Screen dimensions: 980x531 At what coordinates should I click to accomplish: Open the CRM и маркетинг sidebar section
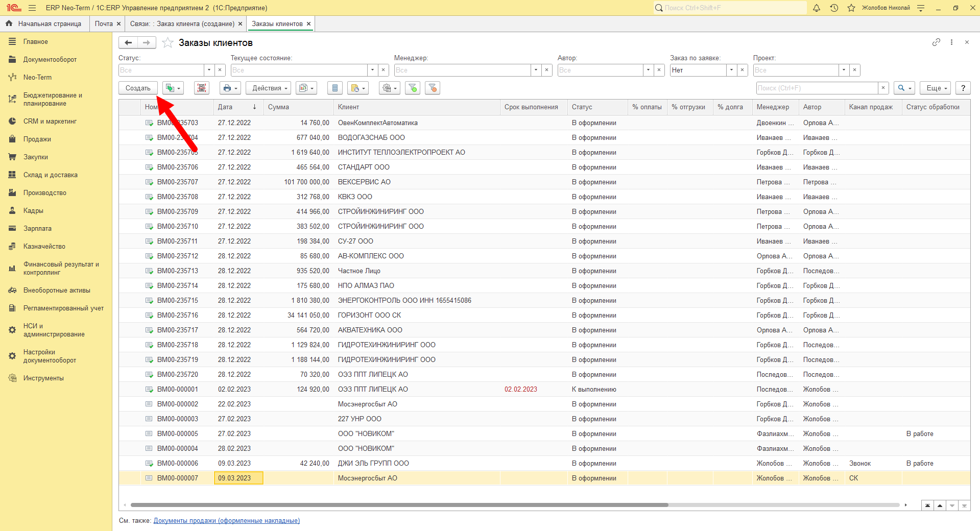[x=50, y=121]
